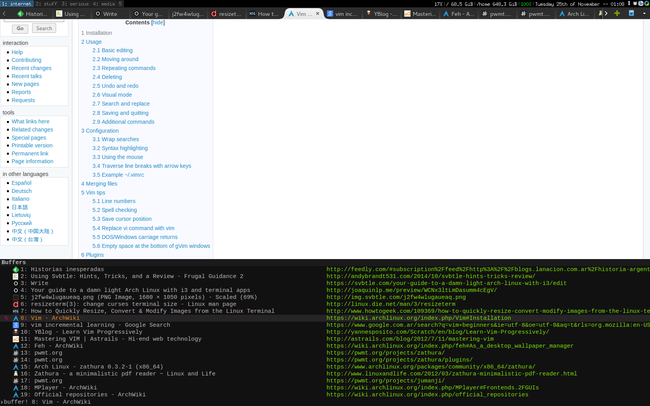The width and height of the screenshot is (650, 406).
Task: Open a new tab with the green plus icon
Action: tap(617, 14)
